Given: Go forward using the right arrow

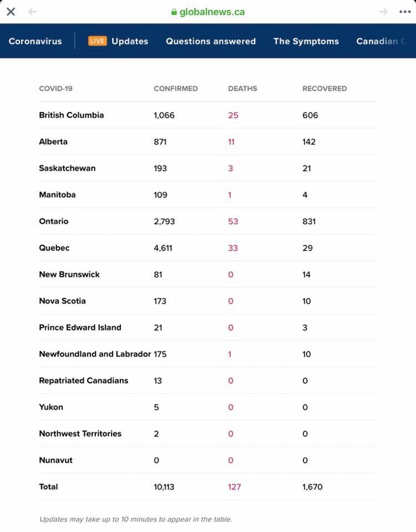Looking at the screenshot, I should click(x=383, y=12).
